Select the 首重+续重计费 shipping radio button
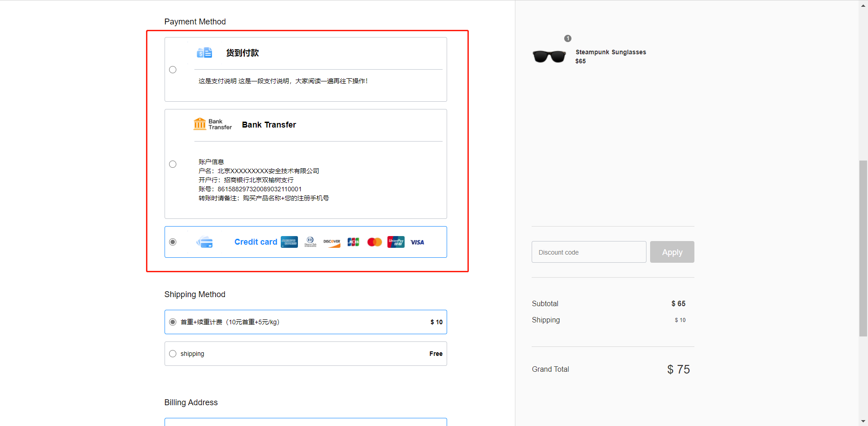 tap(173, 322)
